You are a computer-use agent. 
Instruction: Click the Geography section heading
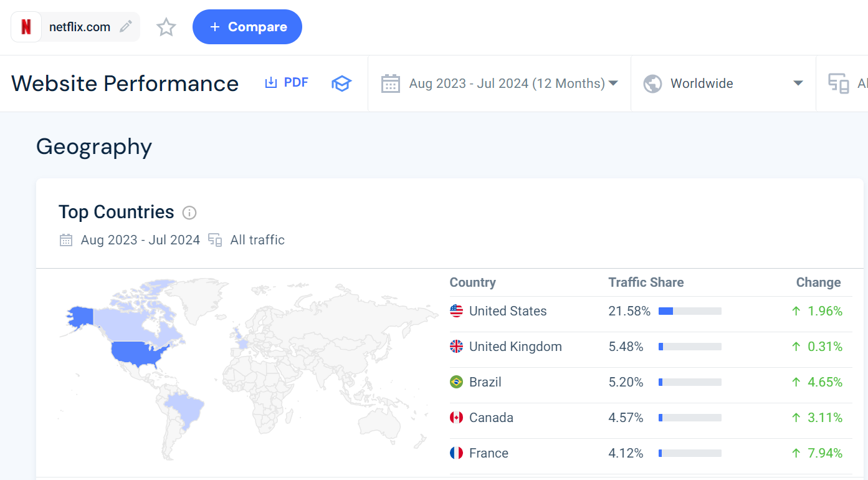point(94,146)
